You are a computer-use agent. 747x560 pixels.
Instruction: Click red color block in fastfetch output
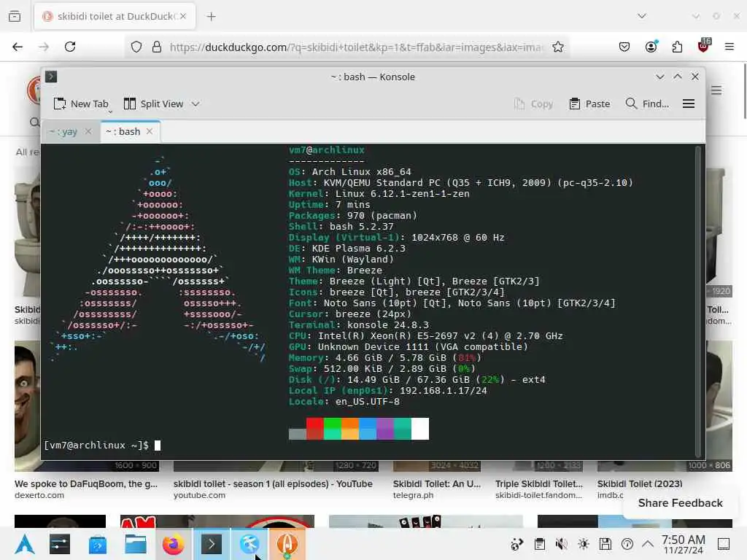(x=314, y=429)
